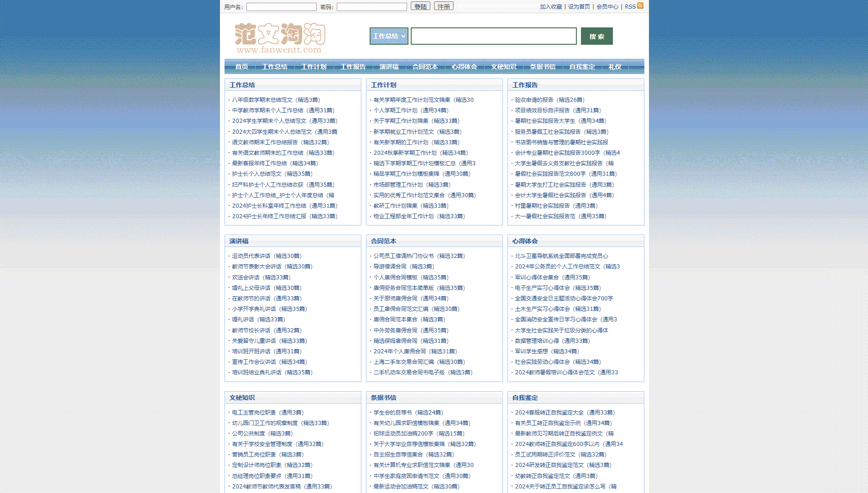Open 小学开学典礼讲话 article
The width and height of the screenshot is (868, 493).
[x=270, y=309]
